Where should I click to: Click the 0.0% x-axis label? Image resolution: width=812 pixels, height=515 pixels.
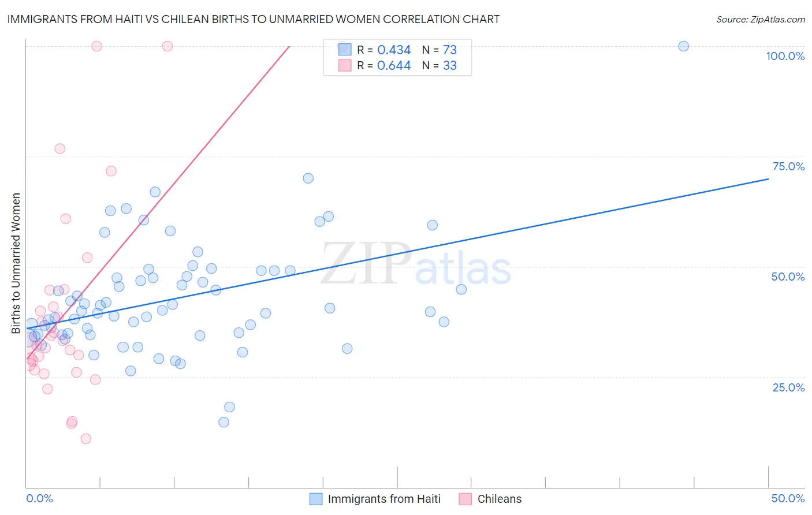[x=39, y=498]
